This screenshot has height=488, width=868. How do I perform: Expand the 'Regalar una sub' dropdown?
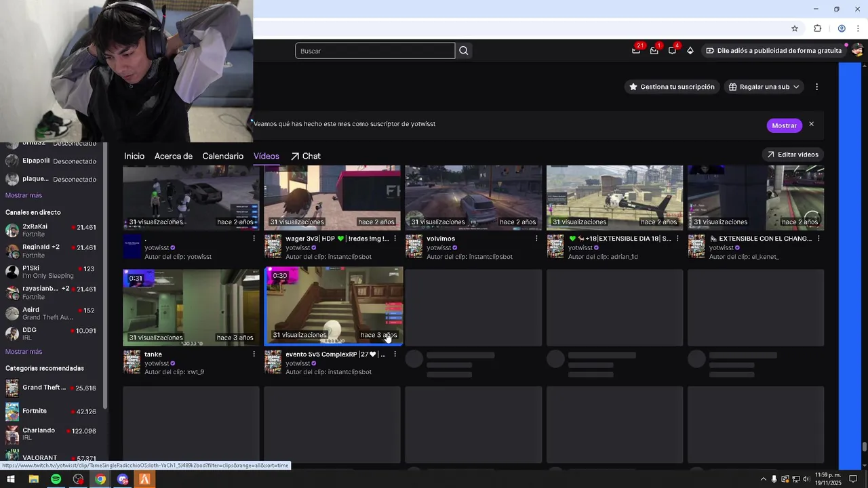(764, 87)
